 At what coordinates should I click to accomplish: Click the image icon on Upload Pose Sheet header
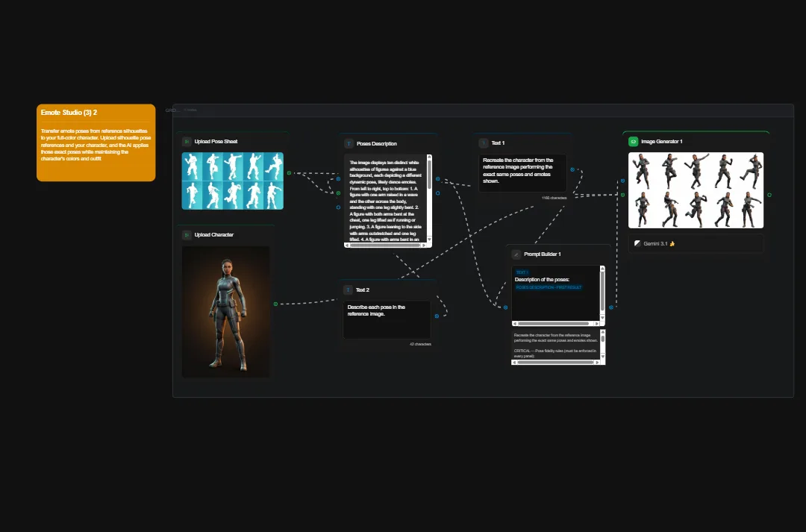[187, 141]
